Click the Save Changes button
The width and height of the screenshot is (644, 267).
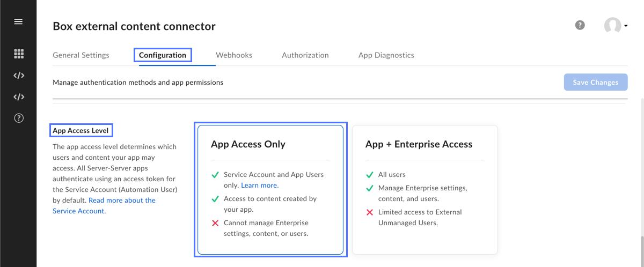pyautogui.click(x=596, y=83)
